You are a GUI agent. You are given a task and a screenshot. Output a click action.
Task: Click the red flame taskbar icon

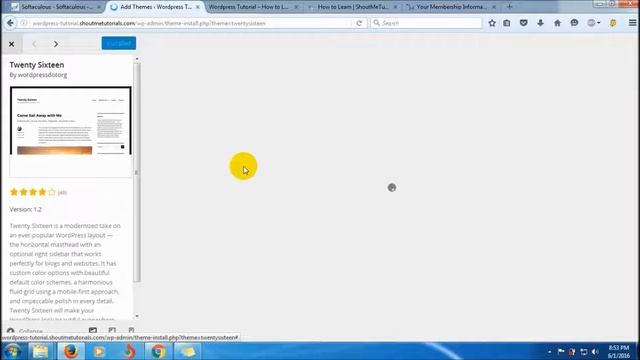click(x=129, y=351)
